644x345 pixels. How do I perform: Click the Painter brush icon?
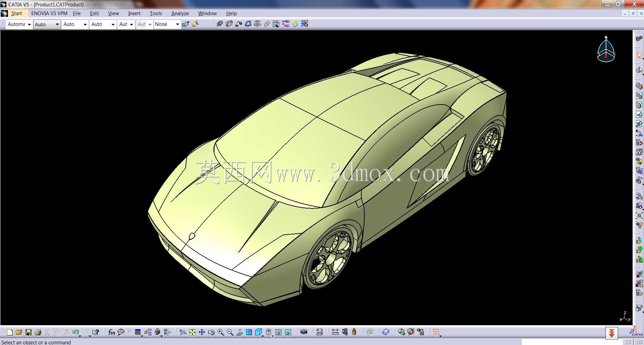tap(185, 24)
